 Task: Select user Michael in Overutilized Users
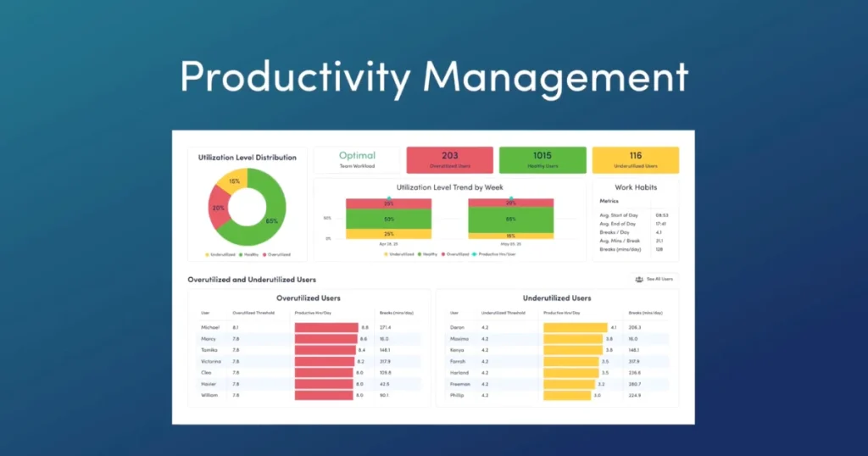click(x=210, y=328)
